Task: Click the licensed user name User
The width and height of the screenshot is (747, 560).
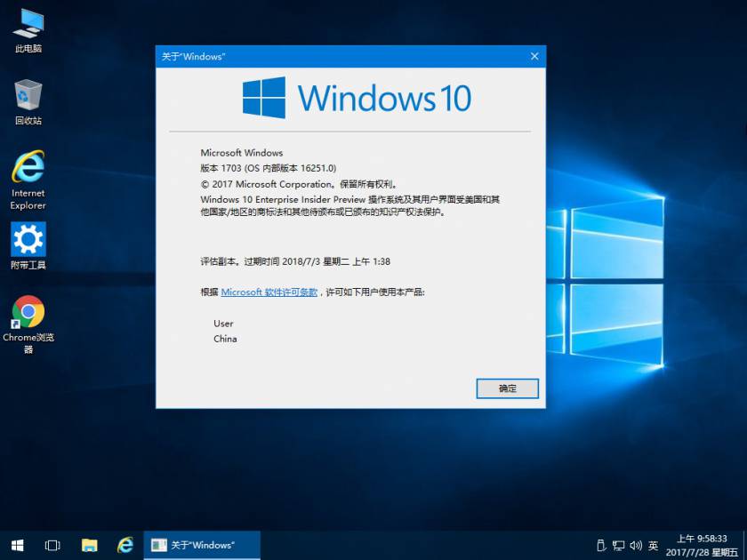Action: pos(223,324)
